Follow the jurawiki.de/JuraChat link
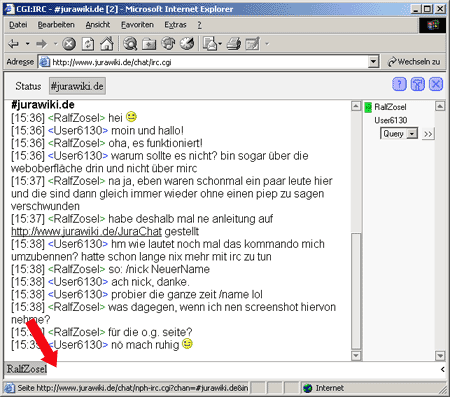 pyautogui.click(x=86, y=231)
